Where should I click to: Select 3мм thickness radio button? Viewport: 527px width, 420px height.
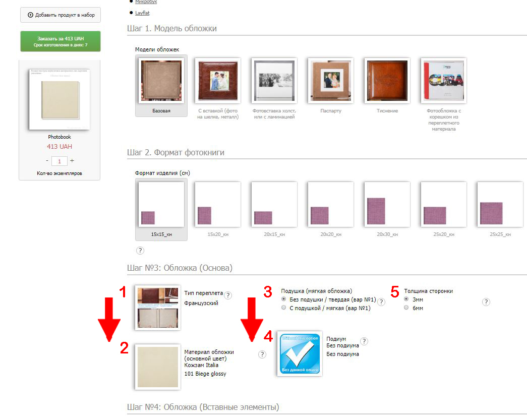pos(406,299)
